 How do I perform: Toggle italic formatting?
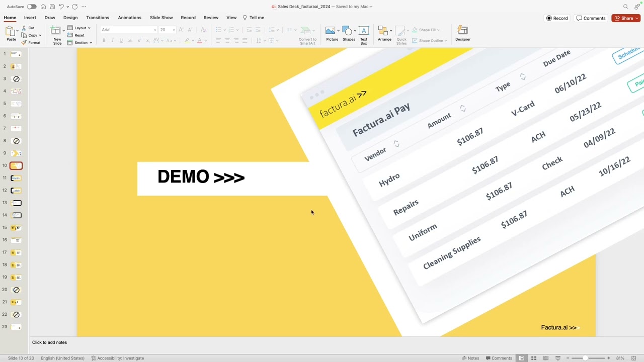(112, 41)
